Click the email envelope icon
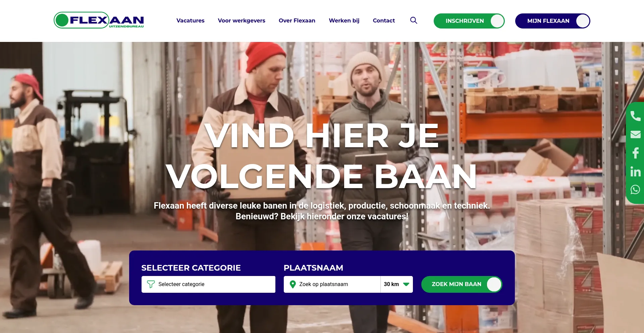This screenshot has height=333, width=644. click(x=635, y=134)
